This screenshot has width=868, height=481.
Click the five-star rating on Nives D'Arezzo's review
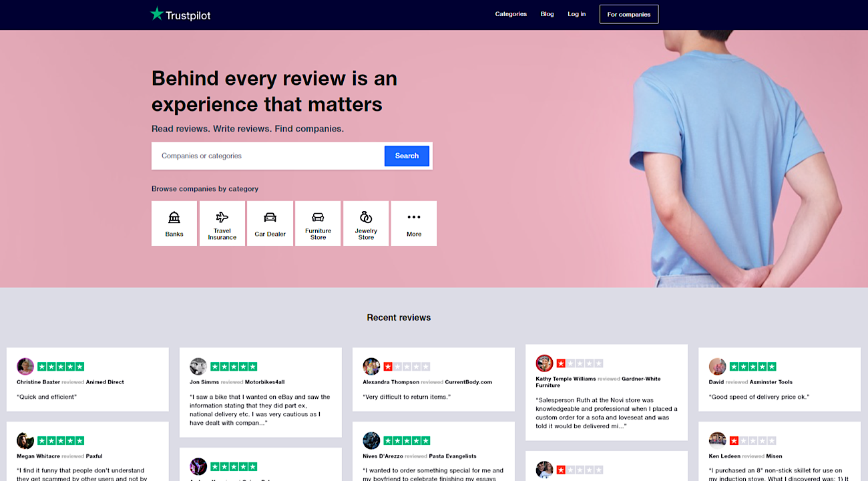[407, 441]
